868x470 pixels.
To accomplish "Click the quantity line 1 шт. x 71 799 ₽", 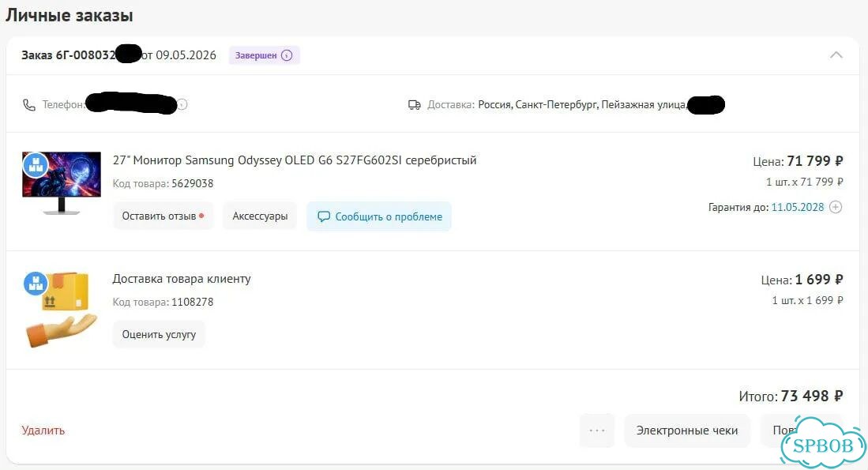I will (x=804, y=182).
